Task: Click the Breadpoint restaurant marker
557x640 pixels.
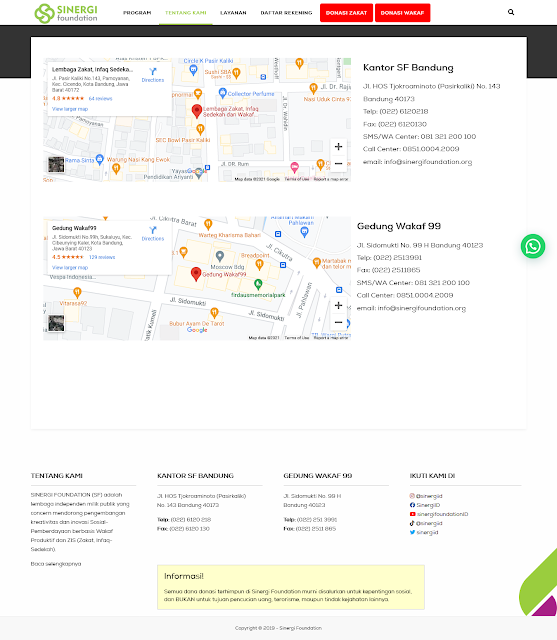Action: [x=259, y=265]
